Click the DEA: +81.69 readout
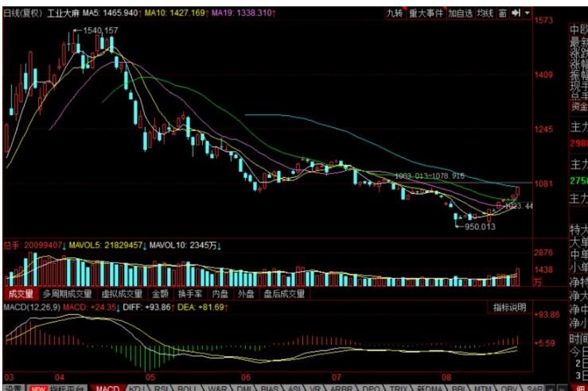This screenshot has height=391, width=588. point(203,308)
